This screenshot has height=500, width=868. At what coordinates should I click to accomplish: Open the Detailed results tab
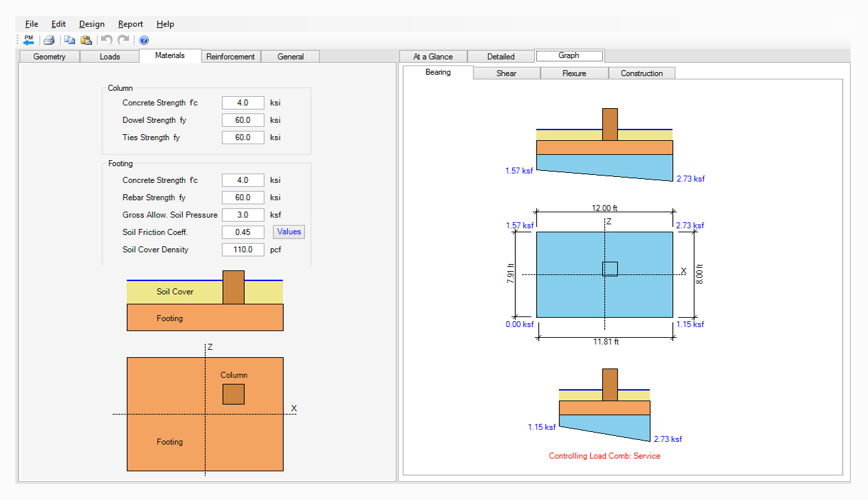click(x=501, y=57)
